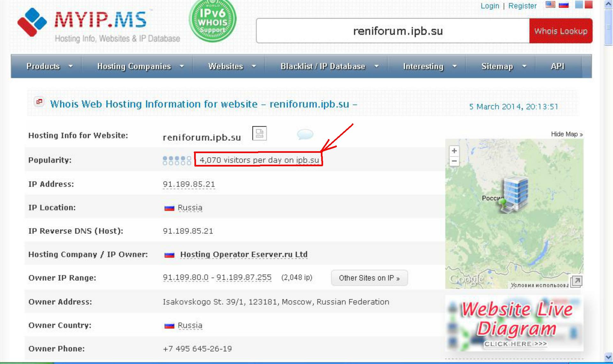Screen dimensions: 613x364
Task: Open Hosting Operator Eserver.ru Ltd link
Action: point(244,255)
